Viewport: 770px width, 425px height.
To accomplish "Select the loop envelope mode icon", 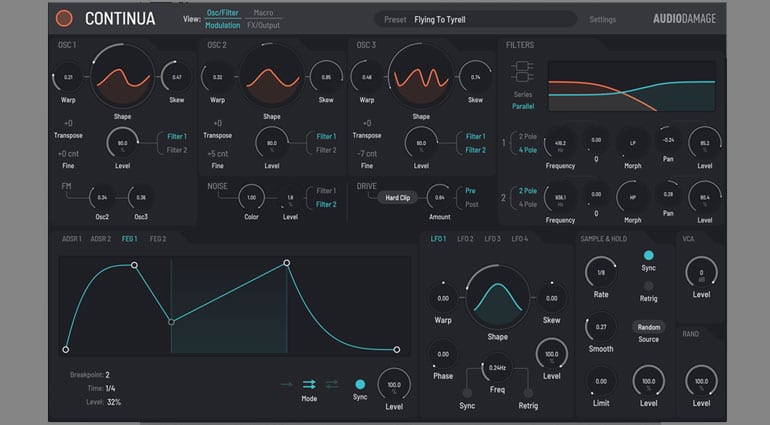I will click(309, 384).
